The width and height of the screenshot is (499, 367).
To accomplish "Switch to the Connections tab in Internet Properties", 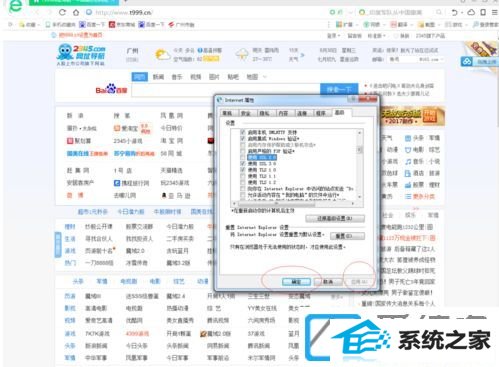I will coord(302,113).
